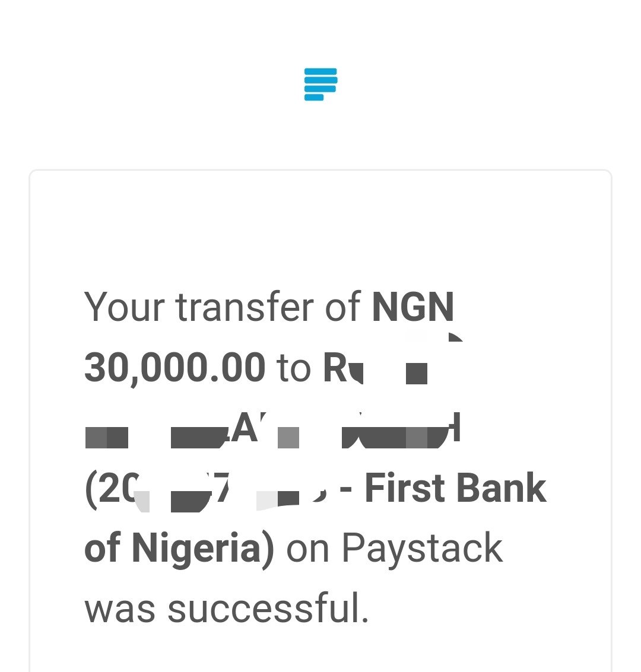Select the bold "NGN" currency text
This screenshot has width=641, height=672.
coord(413,307)
